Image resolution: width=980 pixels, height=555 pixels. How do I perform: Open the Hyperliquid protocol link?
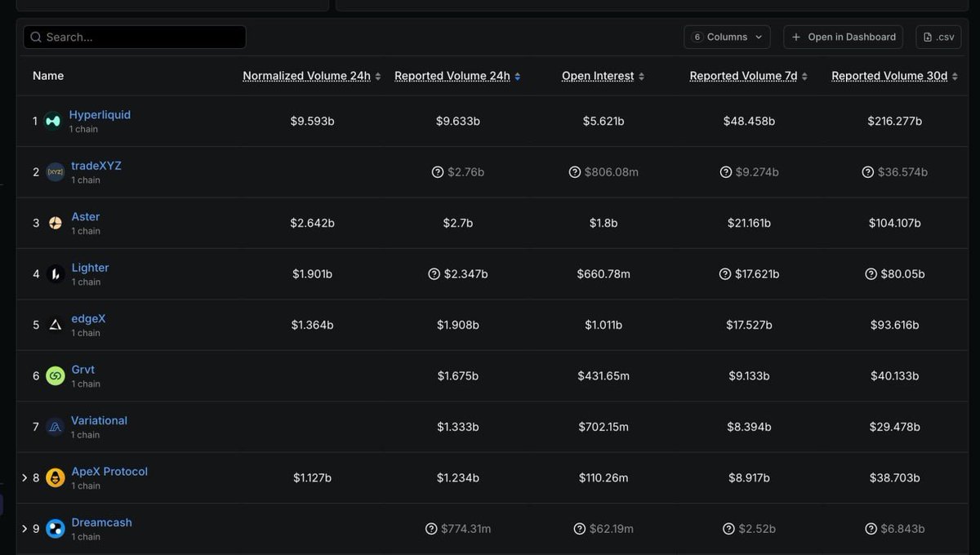click(100, 115)
